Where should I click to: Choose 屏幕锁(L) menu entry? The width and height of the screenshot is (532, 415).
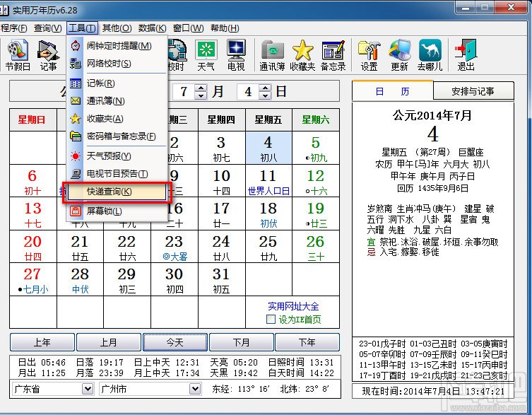click(x=117, y=211)
